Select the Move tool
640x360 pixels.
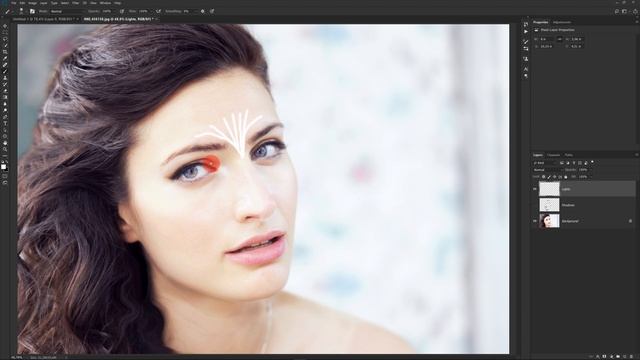pos(5,26)
